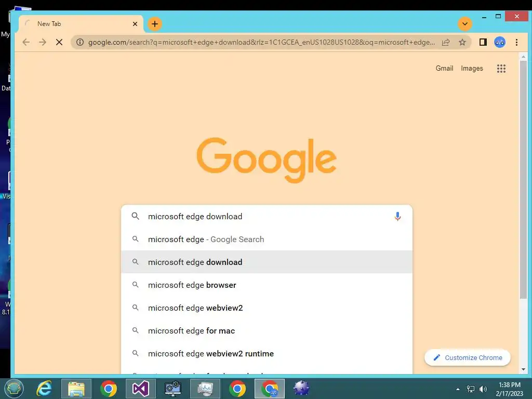Open Images link
Screen dimensions: 532x399
[472, 69]
